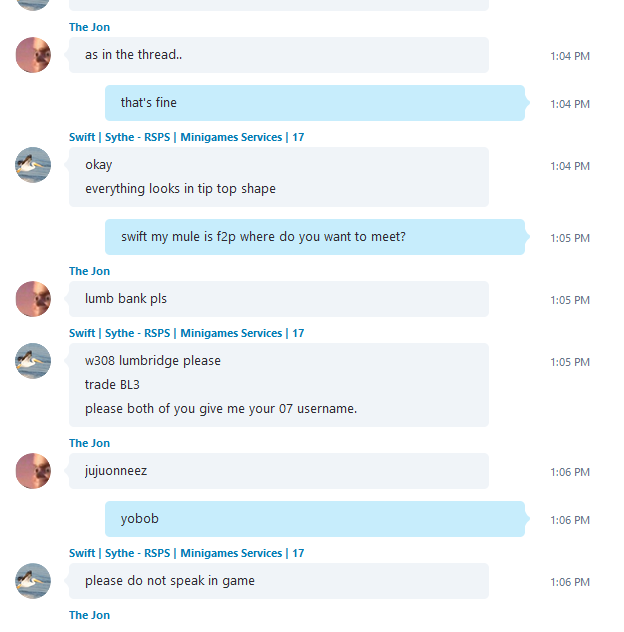Click The Jon's avatar beside 'as in the thread..'

coord(33,55)
